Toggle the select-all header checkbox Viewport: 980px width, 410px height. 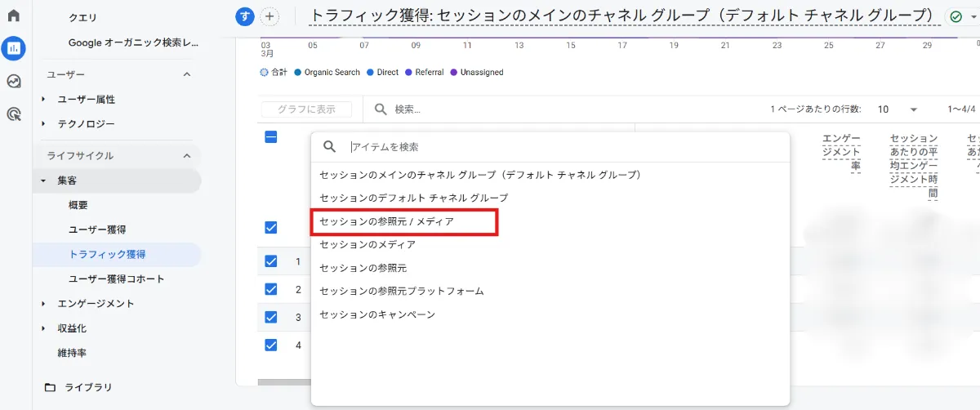271,137
